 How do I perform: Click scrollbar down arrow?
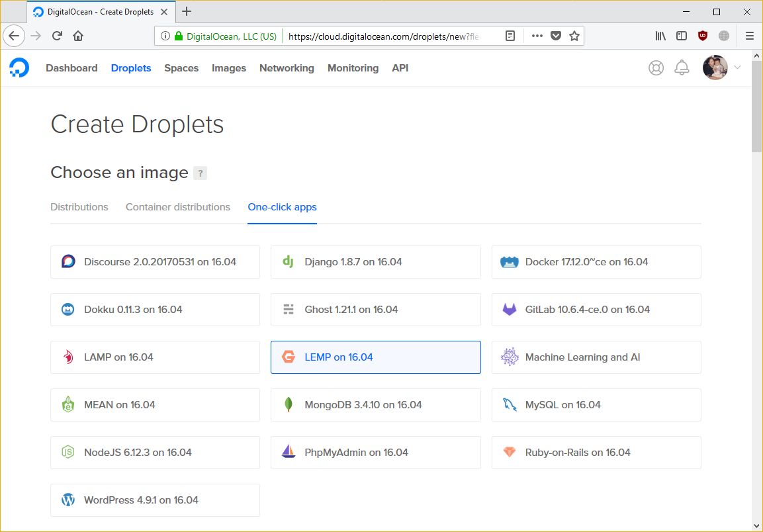tap(756, 526)
